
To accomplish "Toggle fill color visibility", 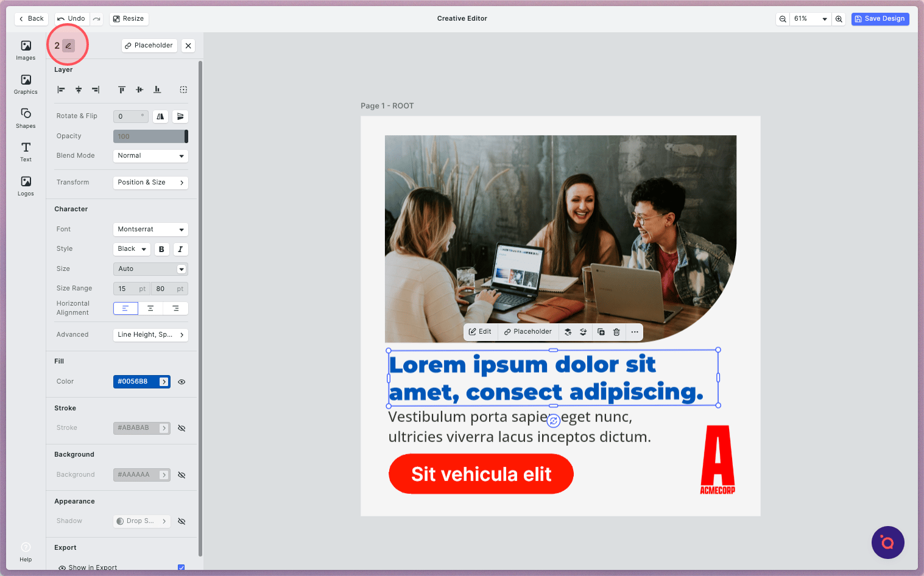I will (182, 382).
